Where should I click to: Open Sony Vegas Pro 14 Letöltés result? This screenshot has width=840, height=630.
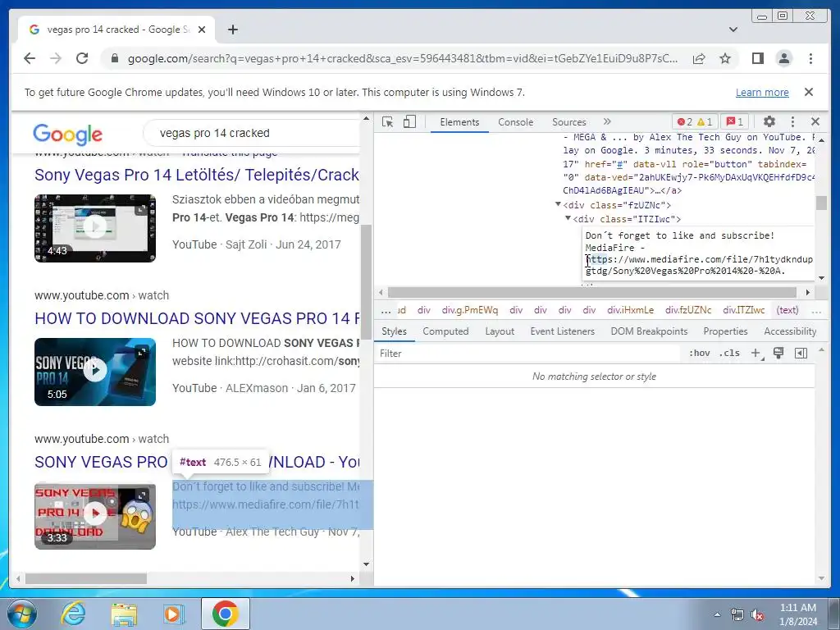pos(197,175)
